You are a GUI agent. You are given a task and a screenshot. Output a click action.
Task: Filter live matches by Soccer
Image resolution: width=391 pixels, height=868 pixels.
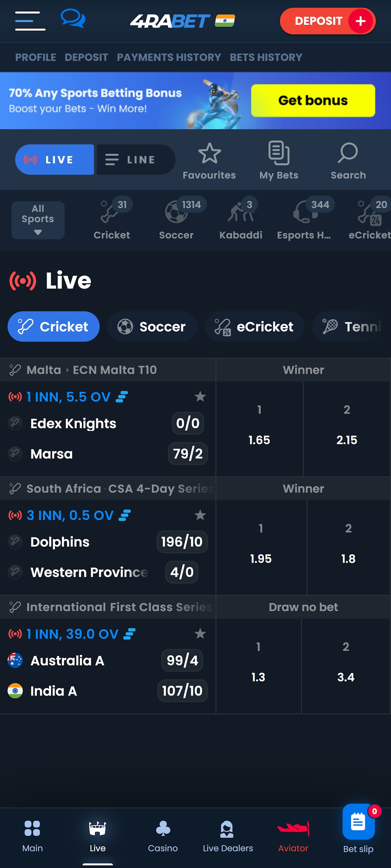click(x=152, y=327)
